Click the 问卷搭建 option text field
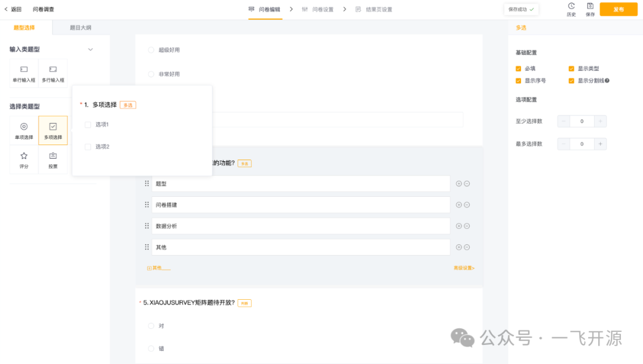 pos(301,205)
